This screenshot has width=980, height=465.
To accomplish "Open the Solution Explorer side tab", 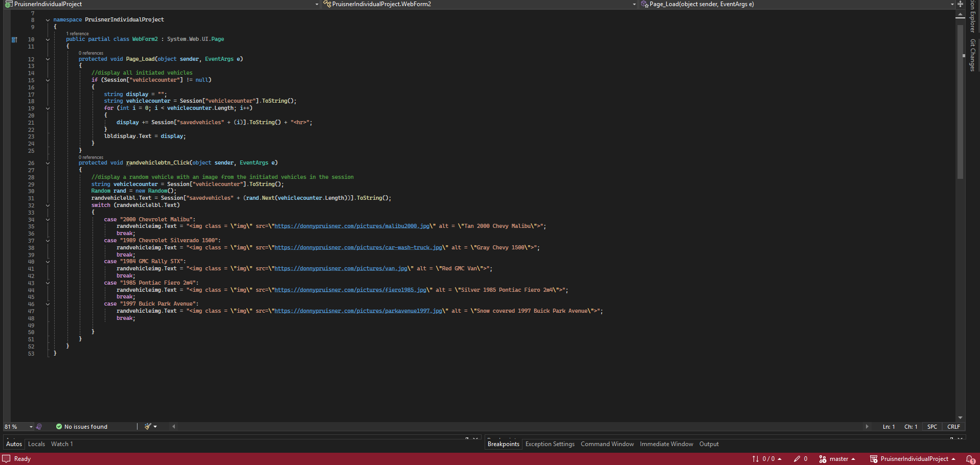I will (972, 16).
